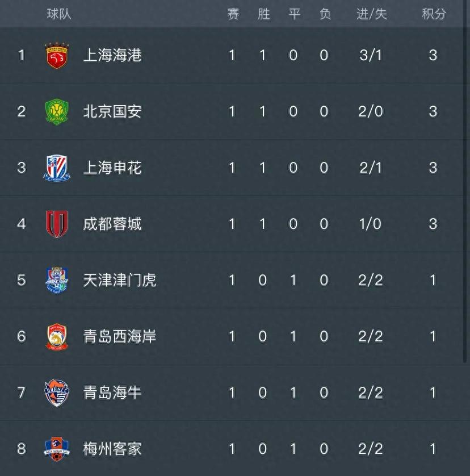The width and height of the screenshot is (470, 476).
Task: Click the Qingdao West Coast eagle crest
Action: 57,337
